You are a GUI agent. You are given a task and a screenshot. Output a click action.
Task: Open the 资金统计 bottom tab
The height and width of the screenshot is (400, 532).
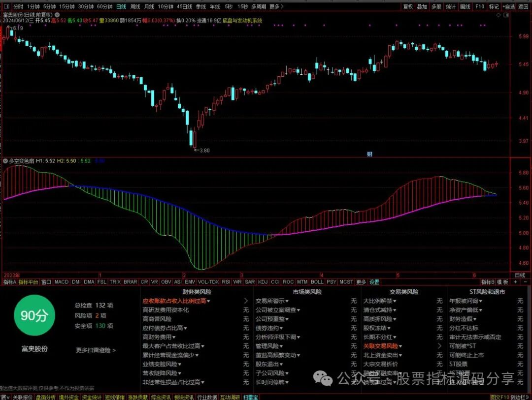(x=92, y=397)
